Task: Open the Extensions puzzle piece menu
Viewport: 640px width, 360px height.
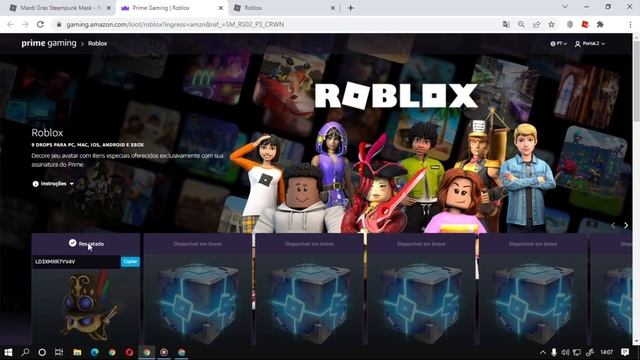Action: 600,24
